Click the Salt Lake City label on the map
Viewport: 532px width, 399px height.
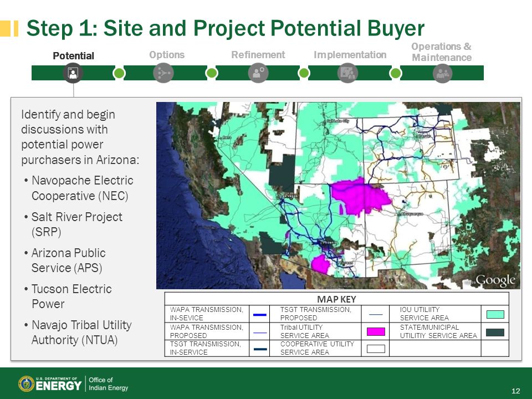click(x=337, y=121)
